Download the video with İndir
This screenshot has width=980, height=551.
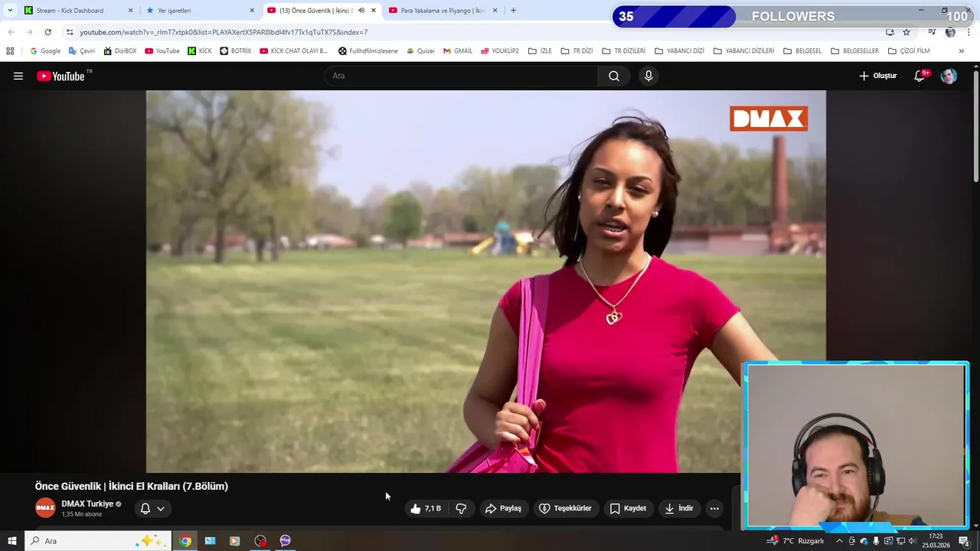(x=678, y=508)
